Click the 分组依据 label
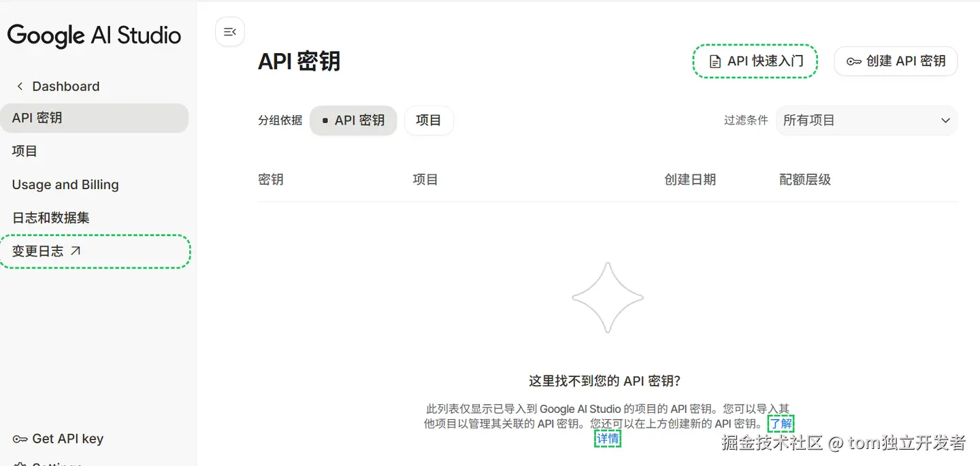 (x=280, y=120)
